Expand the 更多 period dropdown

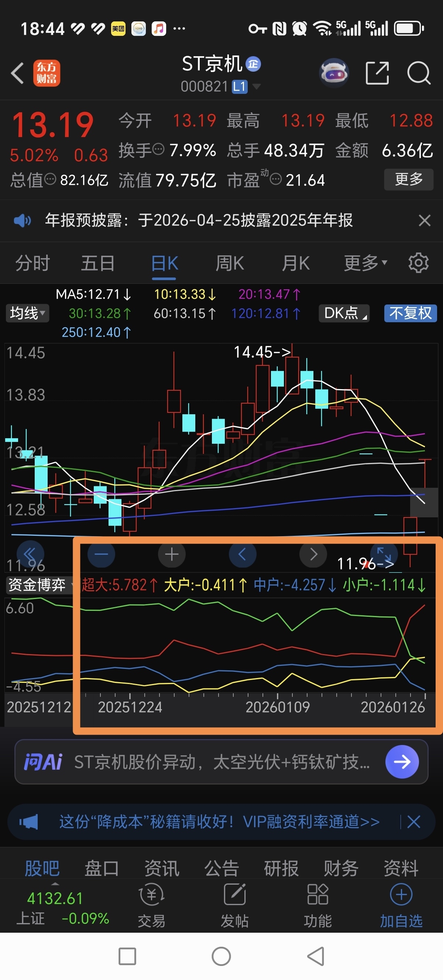coord(365,262)
